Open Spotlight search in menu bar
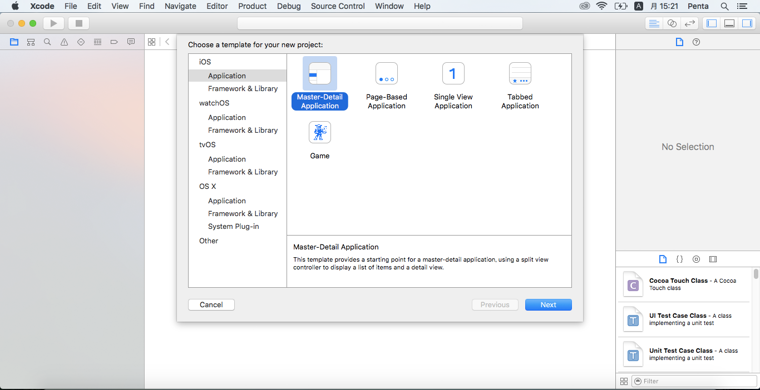Screen dimensions: 760x390 coord(725,6)
